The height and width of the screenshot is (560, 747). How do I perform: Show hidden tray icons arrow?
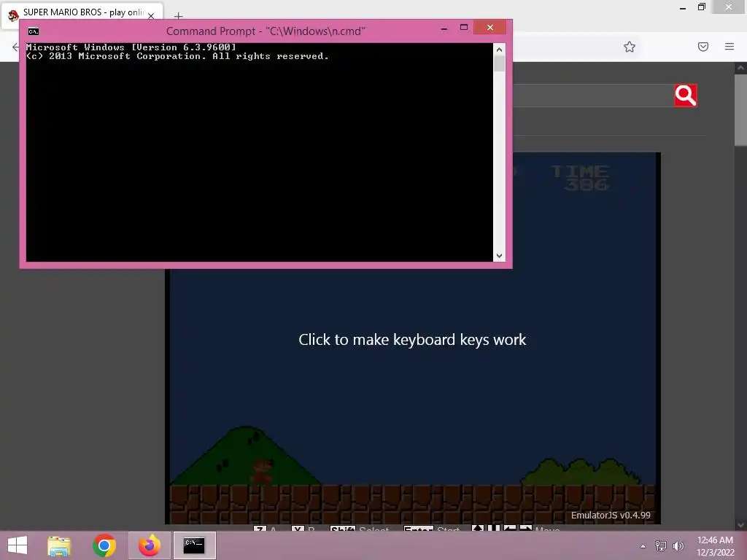pos(643,546)
